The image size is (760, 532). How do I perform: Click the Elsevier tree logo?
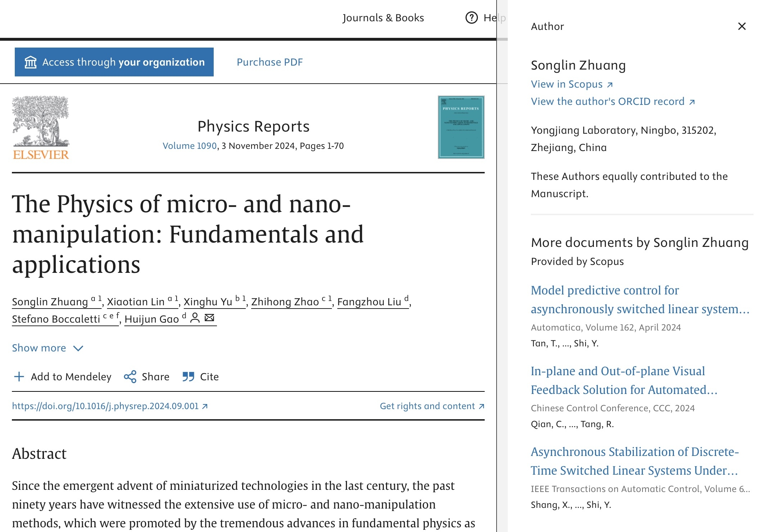point(41,128)
